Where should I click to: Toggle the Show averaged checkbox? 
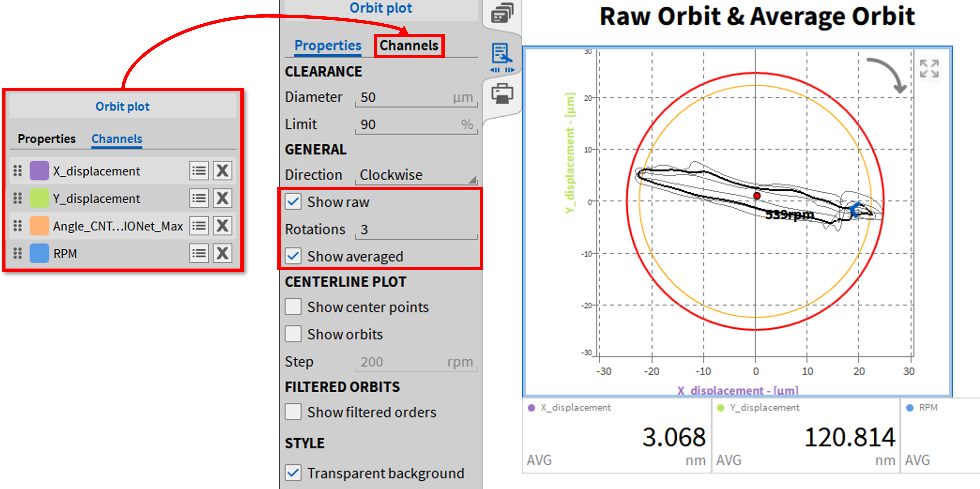pyautogui.click(x=293, y=256)
